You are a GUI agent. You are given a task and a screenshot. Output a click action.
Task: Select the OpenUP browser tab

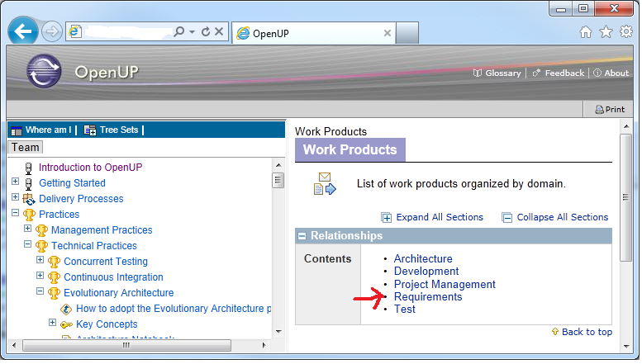pos(314,33)
